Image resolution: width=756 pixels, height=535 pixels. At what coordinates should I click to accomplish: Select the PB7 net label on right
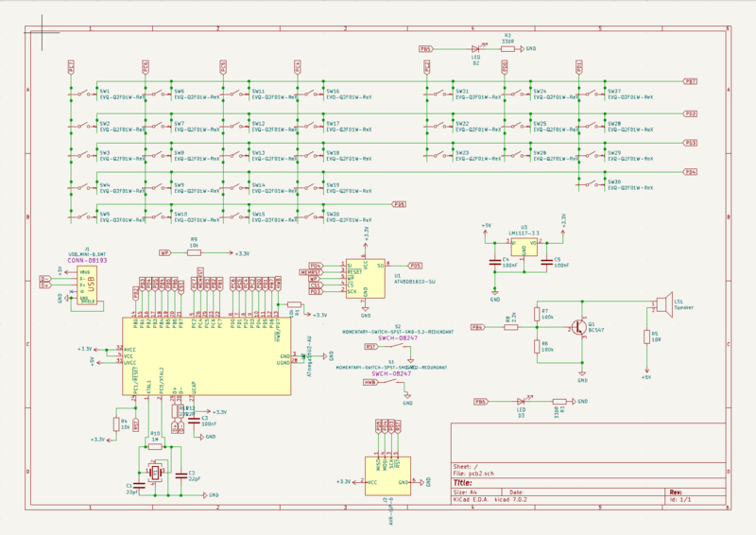[691, 82]
